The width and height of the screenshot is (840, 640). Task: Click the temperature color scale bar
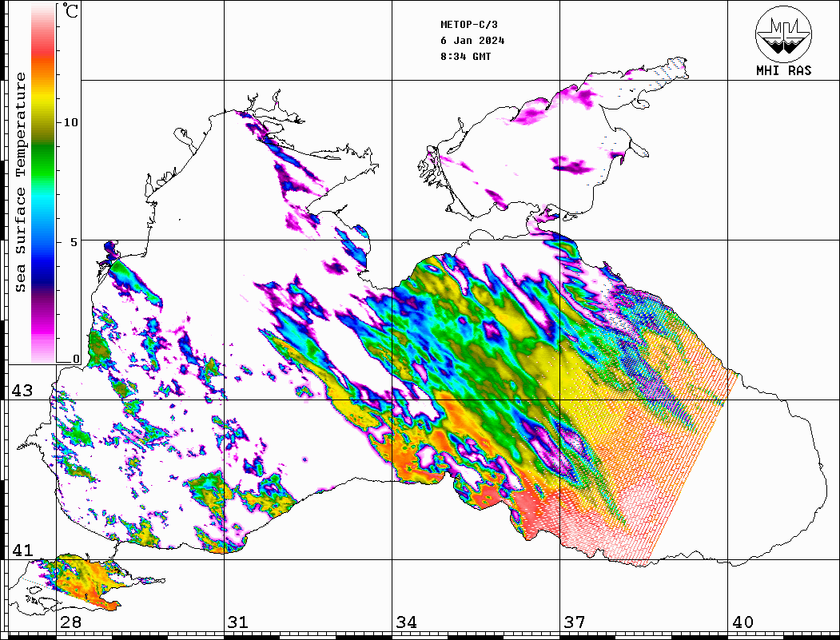pyautogui.click(x=43, y=183)
